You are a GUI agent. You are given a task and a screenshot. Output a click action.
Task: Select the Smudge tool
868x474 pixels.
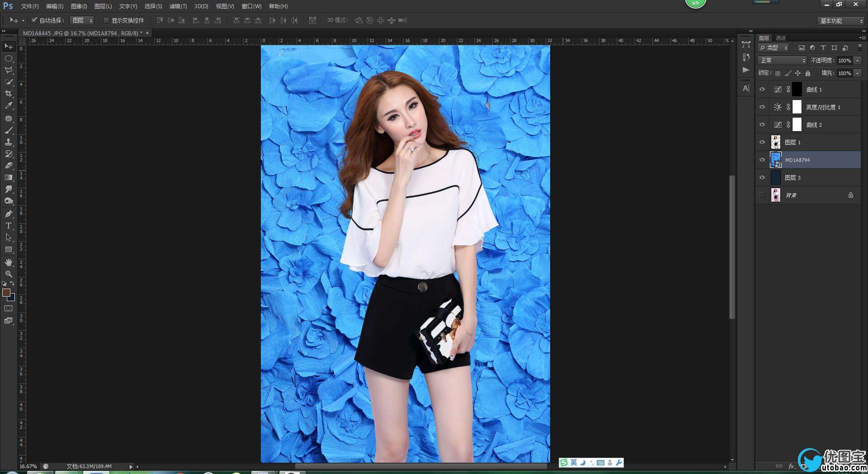tap(8, 189)
